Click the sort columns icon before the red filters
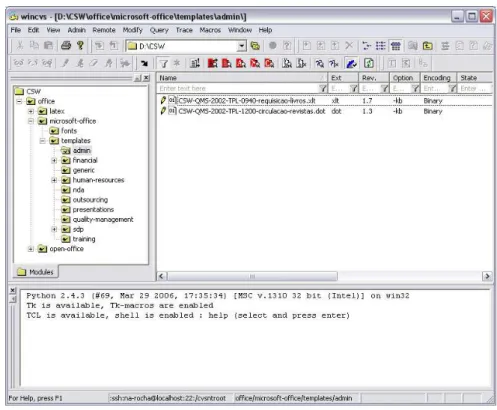 (195, 63)
